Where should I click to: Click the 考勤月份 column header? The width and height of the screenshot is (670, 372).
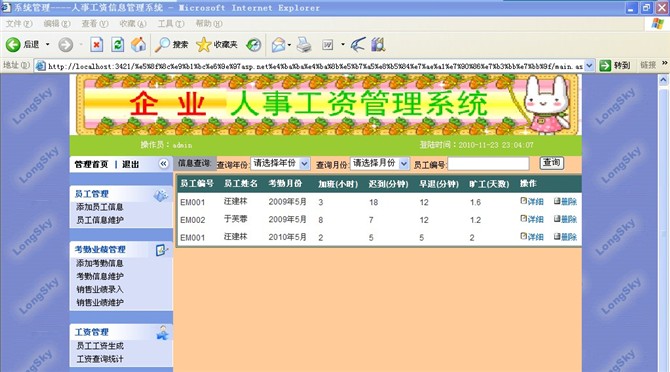tap(285, 184)
